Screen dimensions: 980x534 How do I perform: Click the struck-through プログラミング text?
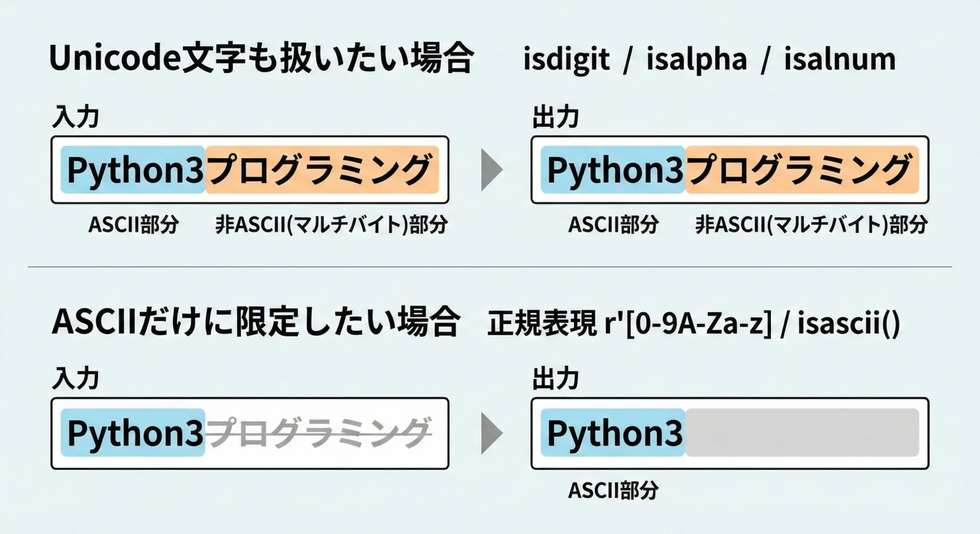coord(320,433)
